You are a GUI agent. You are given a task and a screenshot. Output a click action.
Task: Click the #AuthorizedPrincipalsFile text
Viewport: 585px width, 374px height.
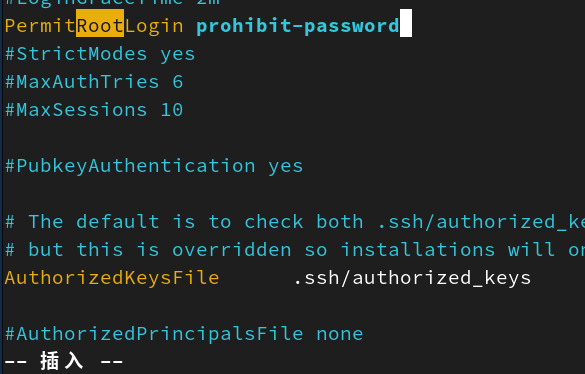154,334
